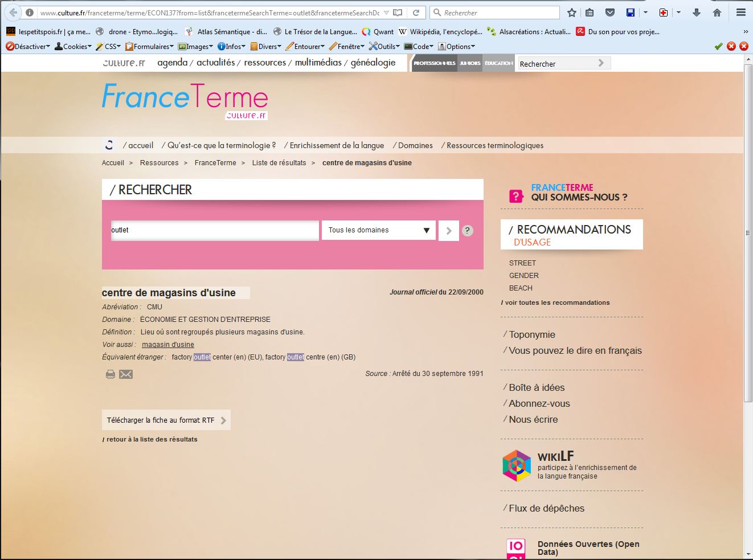This screenshot has height=560, width=753.
Task: Click the search term field containing 'outlet'
Action: coord(215,230)
